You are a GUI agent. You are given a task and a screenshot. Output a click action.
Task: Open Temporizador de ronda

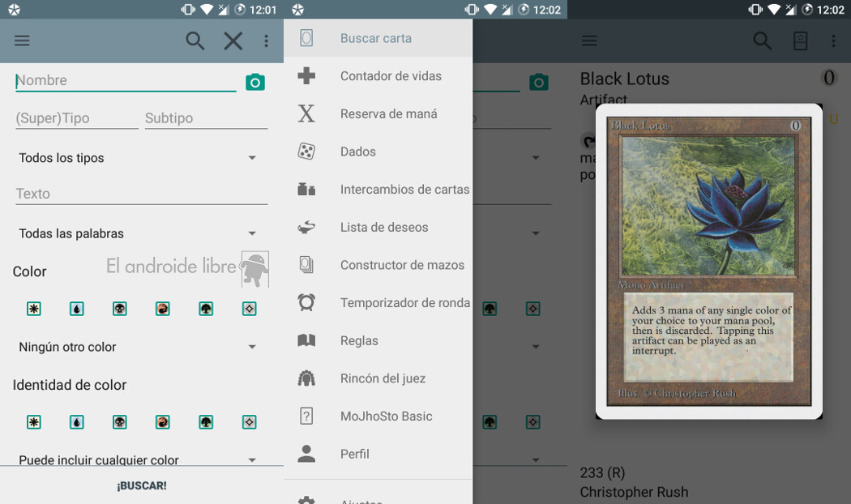tap(378, 303)
